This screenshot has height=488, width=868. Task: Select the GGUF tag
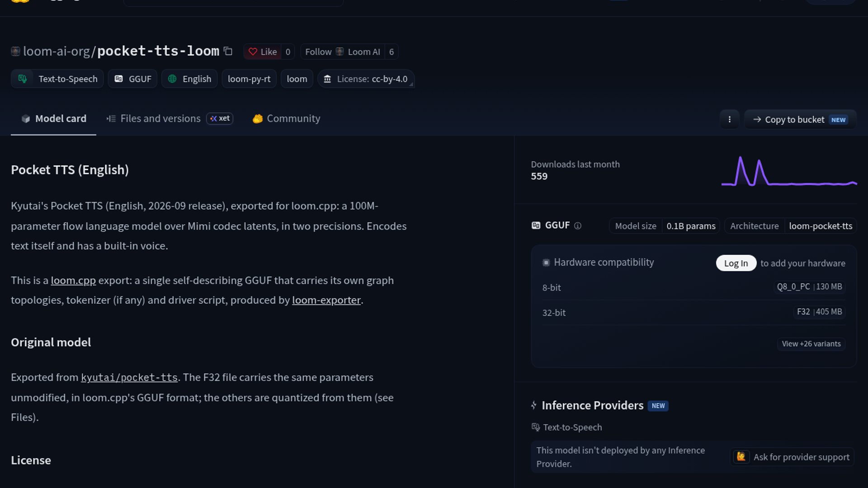point(132,79)
